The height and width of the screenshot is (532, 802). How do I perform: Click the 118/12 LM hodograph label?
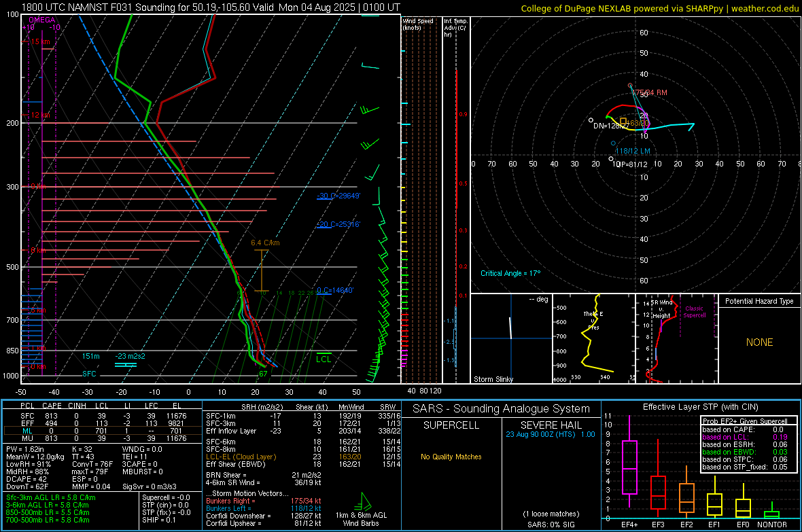[633, 151]
